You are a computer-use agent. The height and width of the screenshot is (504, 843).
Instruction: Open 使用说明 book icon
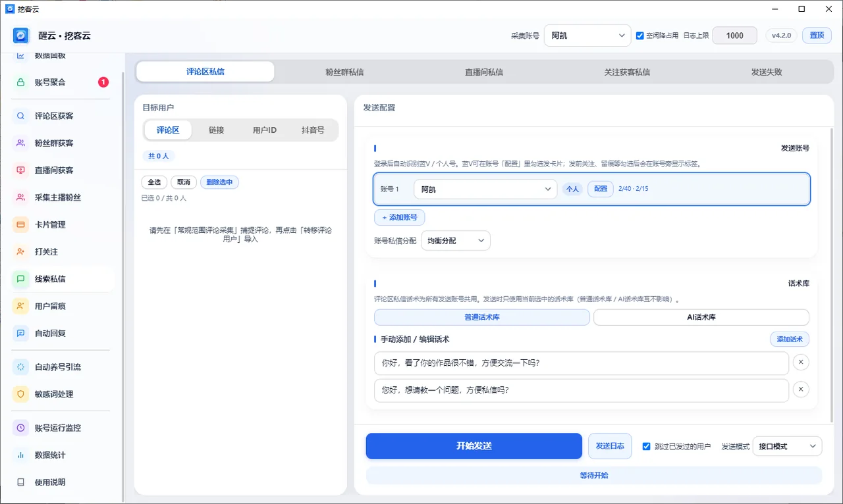tap(20, 482)
